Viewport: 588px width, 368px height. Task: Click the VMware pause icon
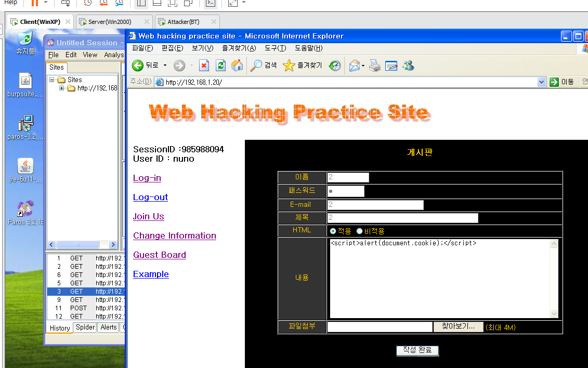point(34,3)
